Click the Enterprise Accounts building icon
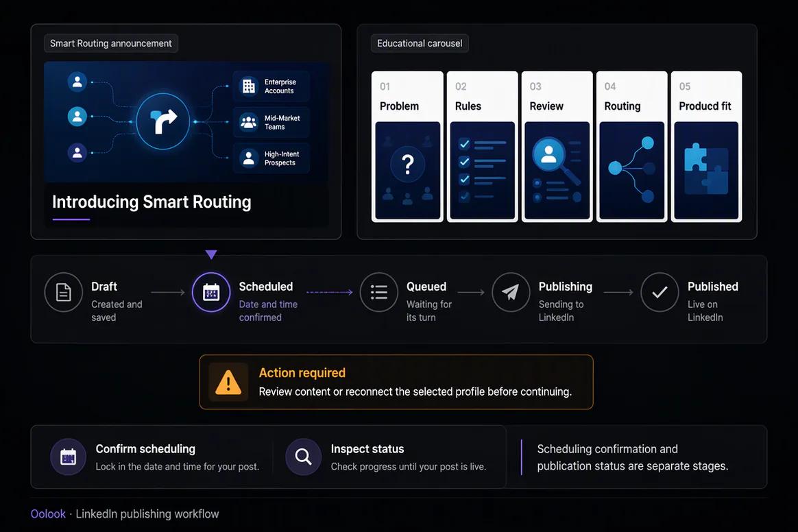The width and height of the screenshot is (798, 532). click(249, 86)
